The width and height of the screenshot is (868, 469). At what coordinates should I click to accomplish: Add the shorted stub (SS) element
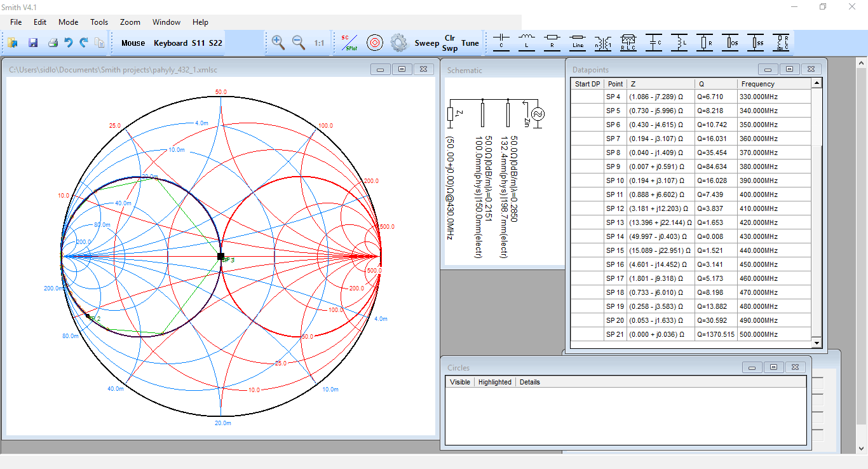point(756,43)
